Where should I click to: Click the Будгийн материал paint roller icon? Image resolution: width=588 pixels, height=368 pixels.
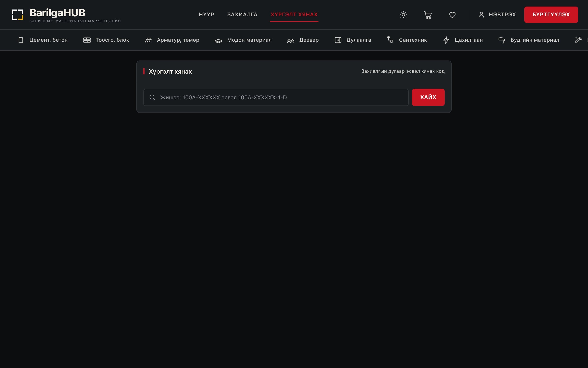502,40
